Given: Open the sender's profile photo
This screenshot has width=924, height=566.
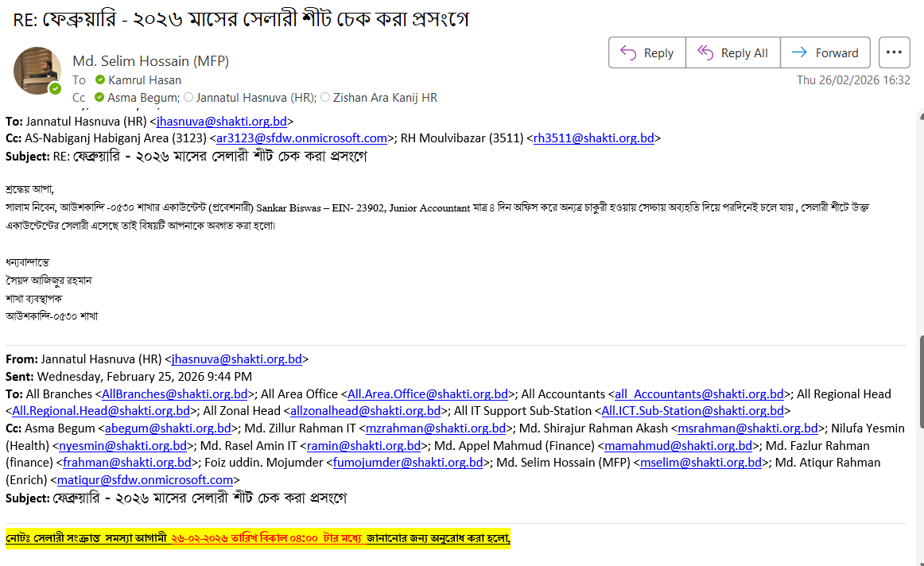Looking at the screenshot, I should click(x=37, y=71).
